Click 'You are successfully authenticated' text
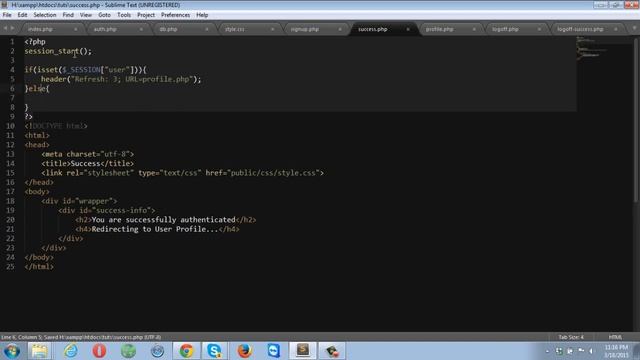640x360 pixels. click(164, 220)
